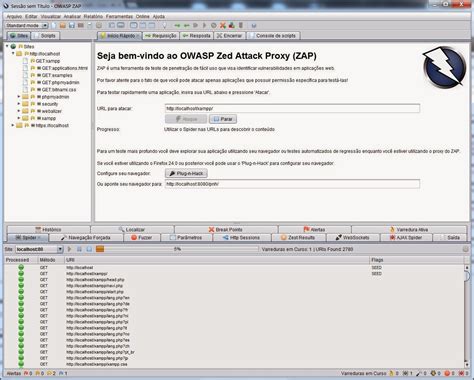Switch to the Encerrar tab
The width and height of the screenshot is (474, 380).
click(229, 35)
